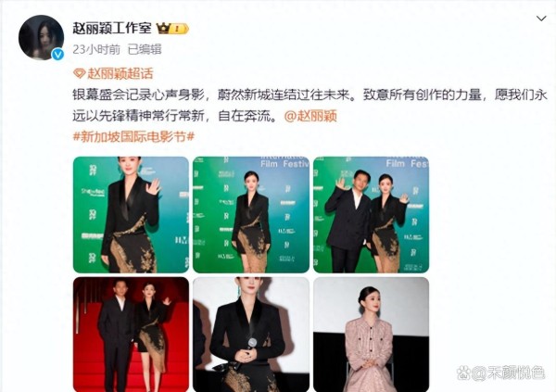This screenshot has height=392, width=556.
Task: Open the red carpet stairs photo
Action: [x=131, y=335]
